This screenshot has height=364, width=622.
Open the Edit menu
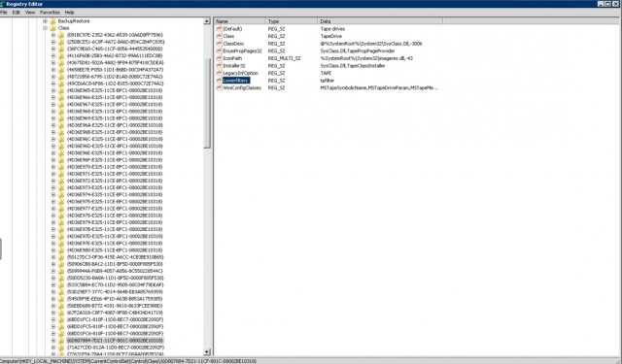pos(16,13)
